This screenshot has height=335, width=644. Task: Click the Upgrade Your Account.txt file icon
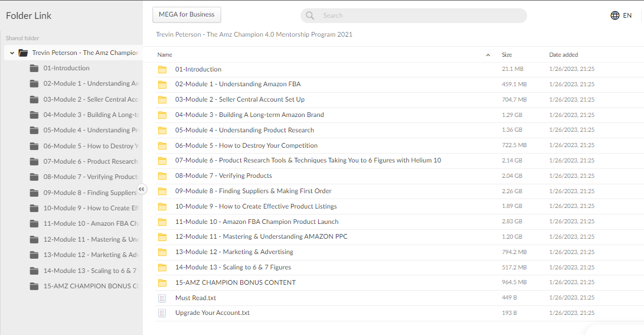162,313
